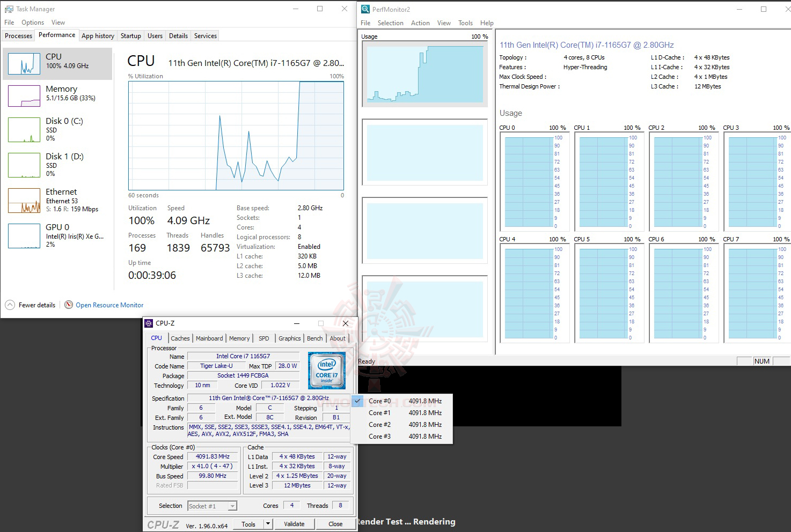This screenshot has height=532, width=791.
Task: Open the File menu in Task Manager
Action: (9, 23)
